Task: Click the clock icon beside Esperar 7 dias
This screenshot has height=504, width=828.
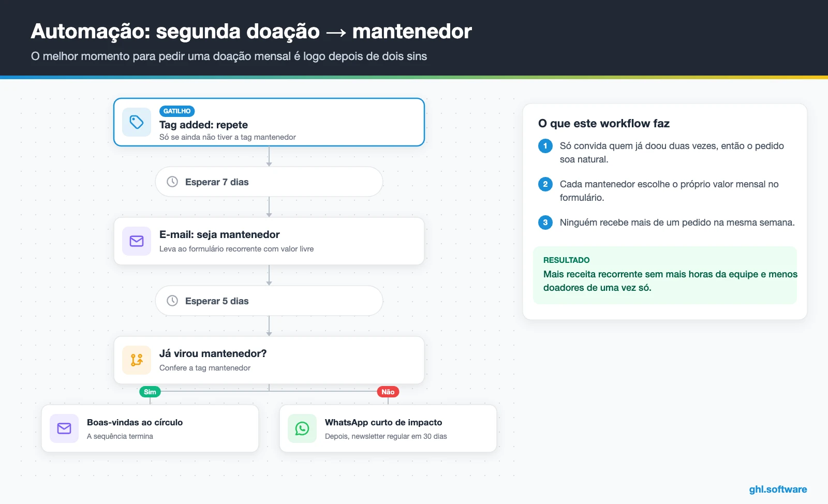Action: pos(172,182)
